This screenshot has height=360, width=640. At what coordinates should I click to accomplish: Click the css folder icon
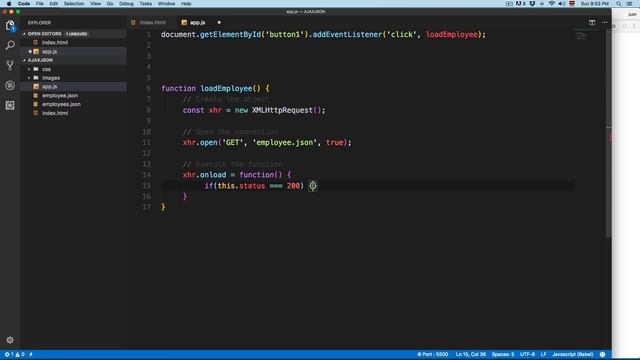pyautogui.click(x=36, y=69)
